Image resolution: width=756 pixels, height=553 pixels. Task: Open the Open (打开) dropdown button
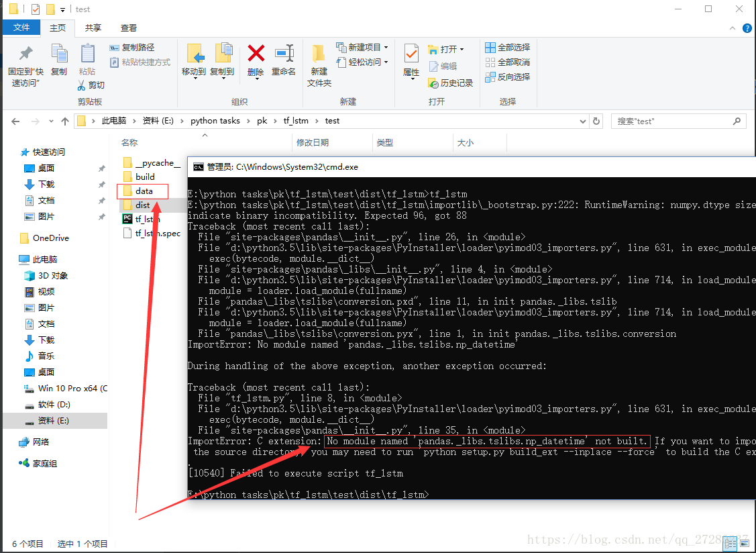pyautogui.click(x=446, y=49)
